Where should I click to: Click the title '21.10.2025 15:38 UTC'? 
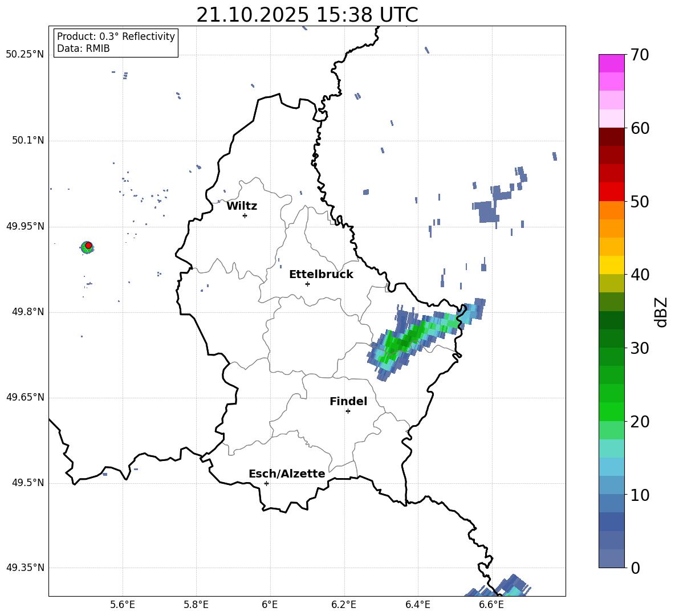307,15
